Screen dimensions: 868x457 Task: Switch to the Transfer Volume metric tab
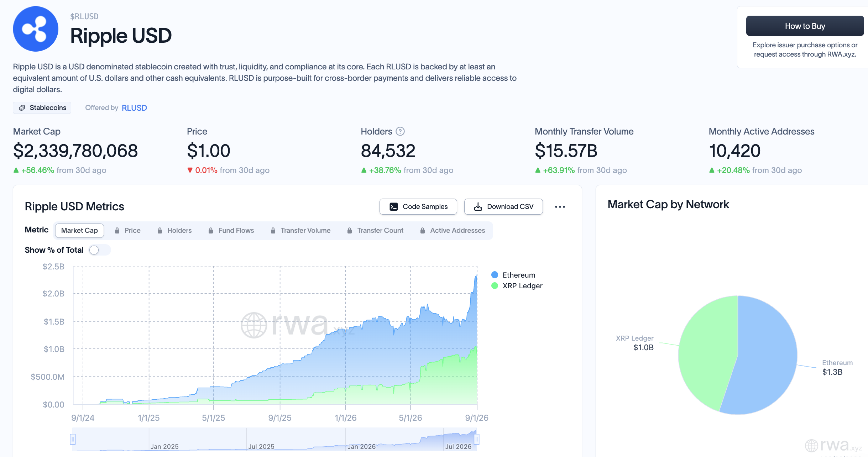pos(300,231)
